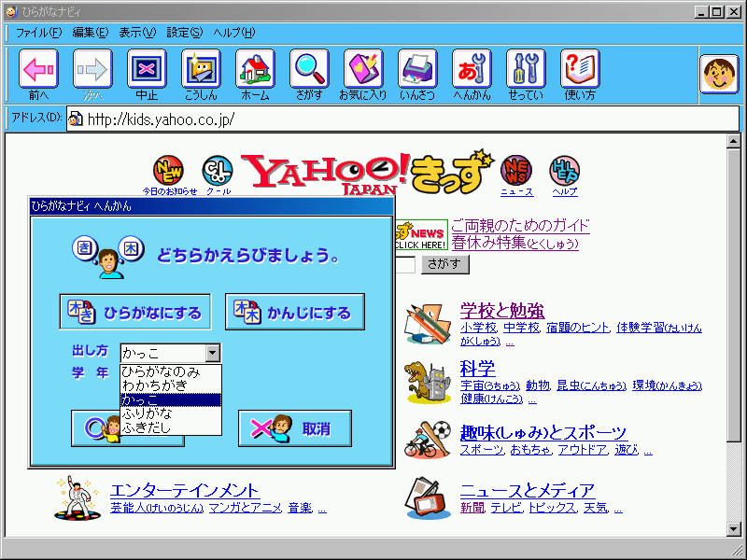Click the 前へ (Back) arrow icon
This screenshot has height=560, width=747.
click(x=38, y=68)
